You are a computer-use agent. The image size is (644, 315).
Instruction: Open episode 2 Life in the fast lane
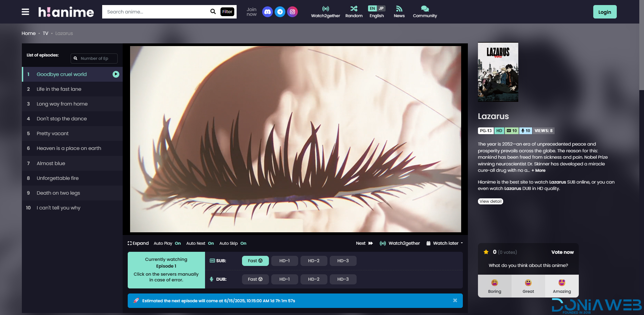[x=72, y=89]
